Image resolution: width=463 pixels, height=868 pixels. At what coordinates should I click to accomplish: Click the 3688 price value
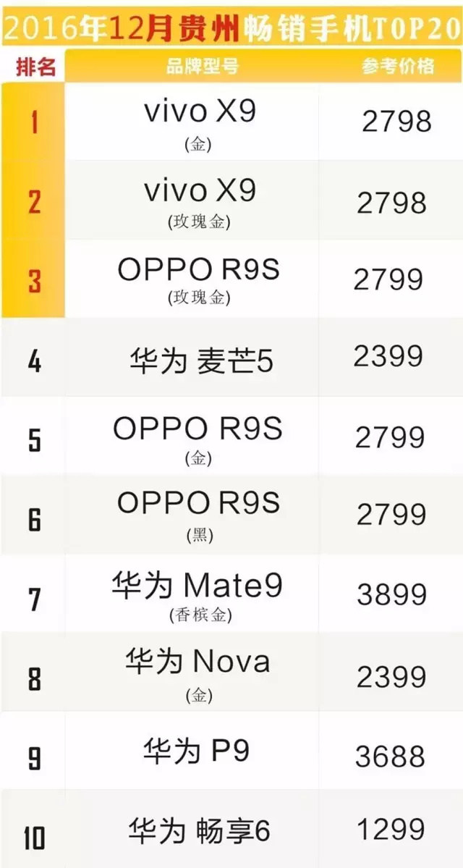click(390, 757)
